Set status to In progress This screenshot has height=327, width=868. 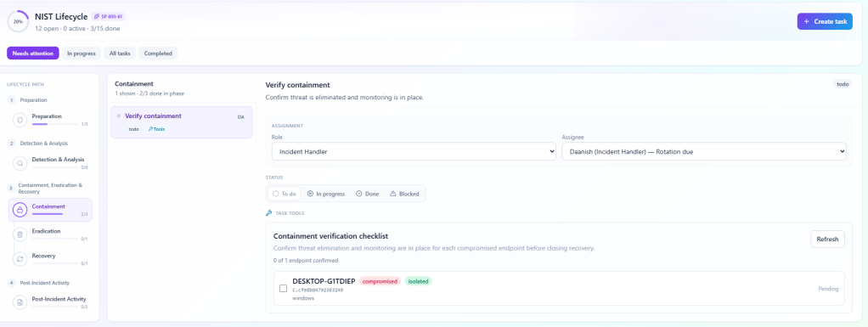pyautogui.click(x=326, y=194)
